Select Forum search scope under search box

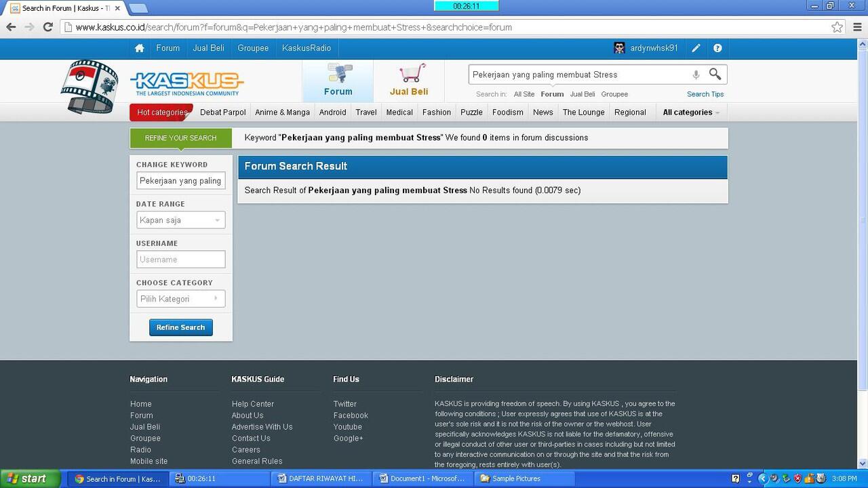552,94
